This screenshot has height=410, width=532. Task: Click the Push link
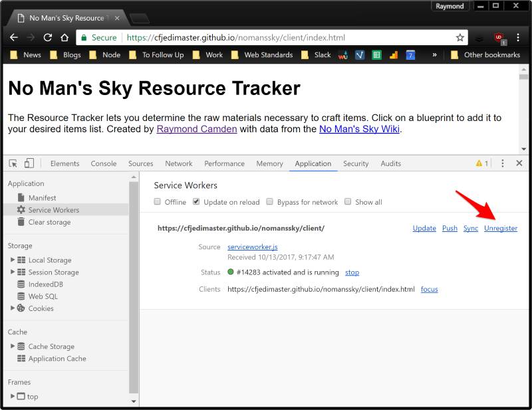pos(450,228)
